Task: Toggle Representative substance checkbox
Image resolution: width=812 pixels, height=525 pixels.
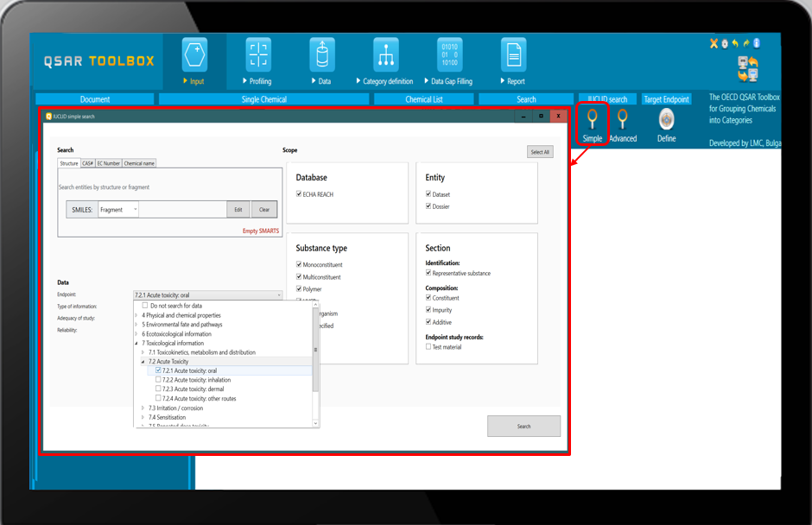Action: (x=428, y=272)
